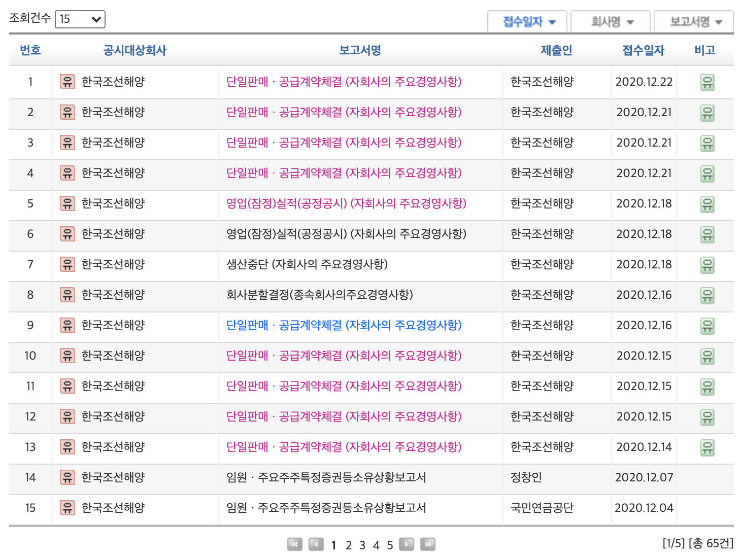Click the green 유 remark icon on row 1
741x560 pixels.
pos(709,82)
